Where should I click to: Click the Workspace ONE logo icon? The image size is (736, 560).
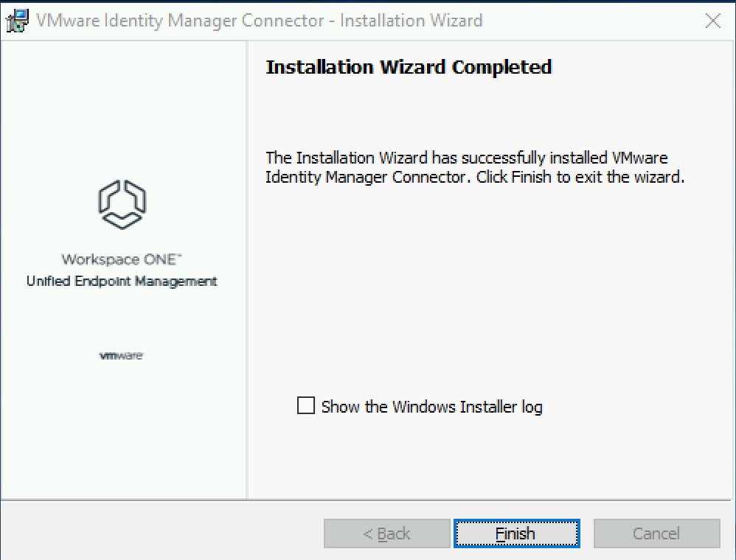pos(122,205)
